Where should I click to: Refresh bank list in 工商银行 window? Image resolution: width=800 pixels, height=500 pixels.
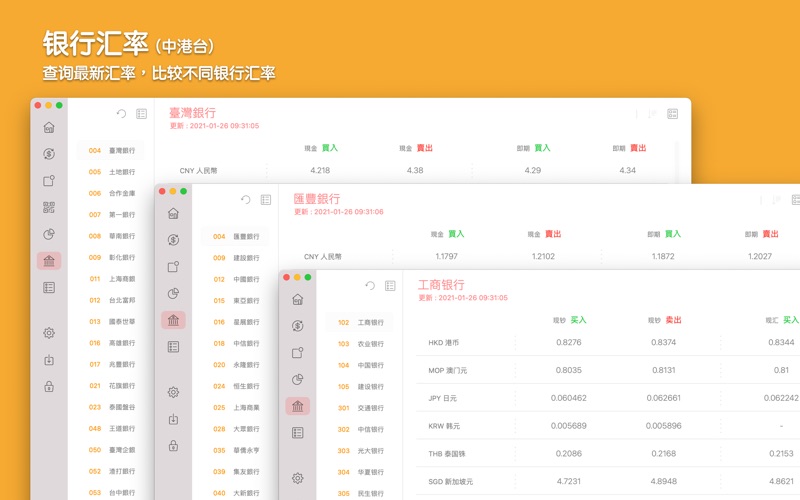tap(370, 286)
